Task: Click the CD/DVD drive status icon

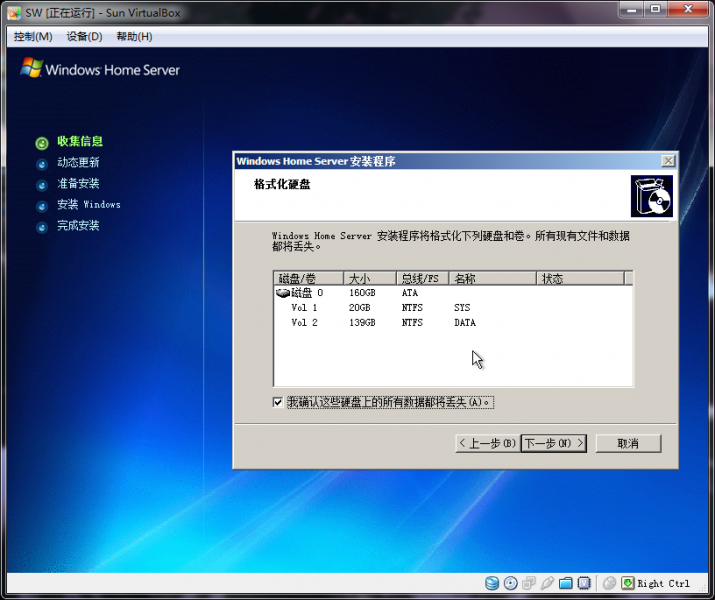Action: (x=511, y=583)
